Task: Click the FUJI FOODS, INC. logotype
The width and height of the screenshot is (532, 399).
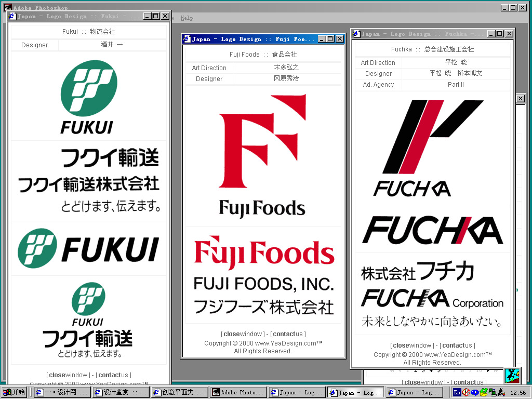Action: tap(263, 284)
